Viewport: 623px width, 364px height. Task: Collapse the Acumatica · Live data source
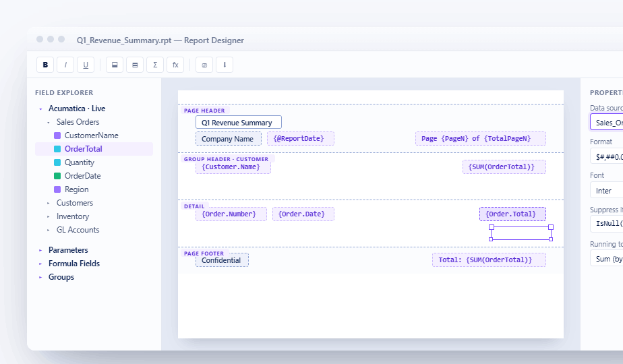[x=40, y=109]
